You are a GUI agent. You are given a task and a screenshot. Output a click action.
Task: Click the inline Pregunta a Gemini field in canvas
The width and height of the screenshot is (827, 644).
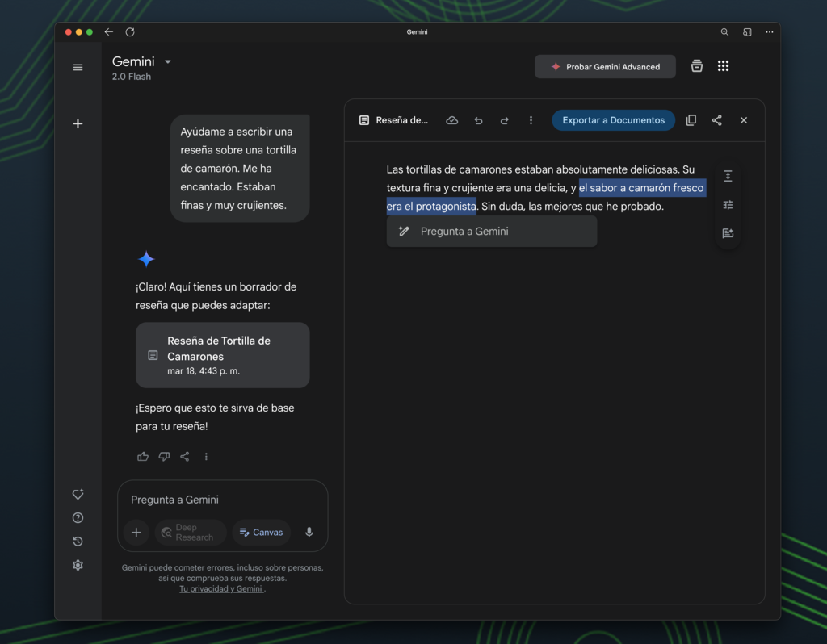click(x=492, y=232)
